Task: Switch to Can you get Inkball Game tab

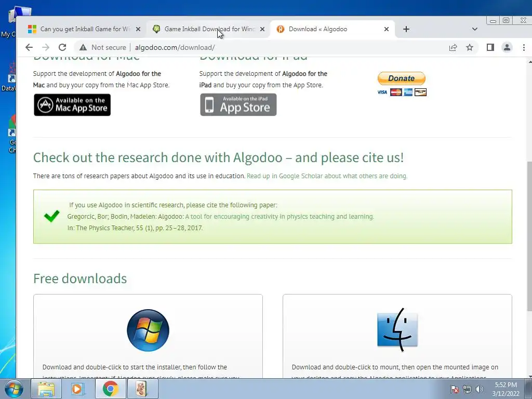Action: [81, 29]
